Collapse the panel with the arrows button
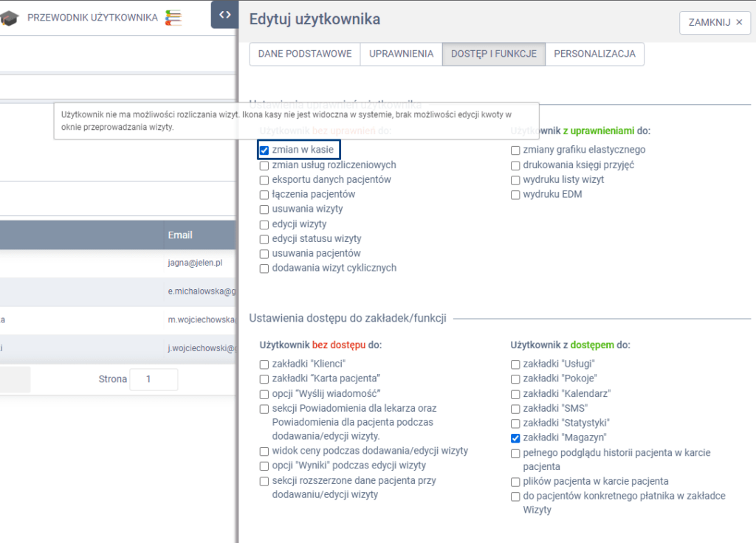This screenshot has height=543, width=756. pyautogui.click(x=224, y=15)
